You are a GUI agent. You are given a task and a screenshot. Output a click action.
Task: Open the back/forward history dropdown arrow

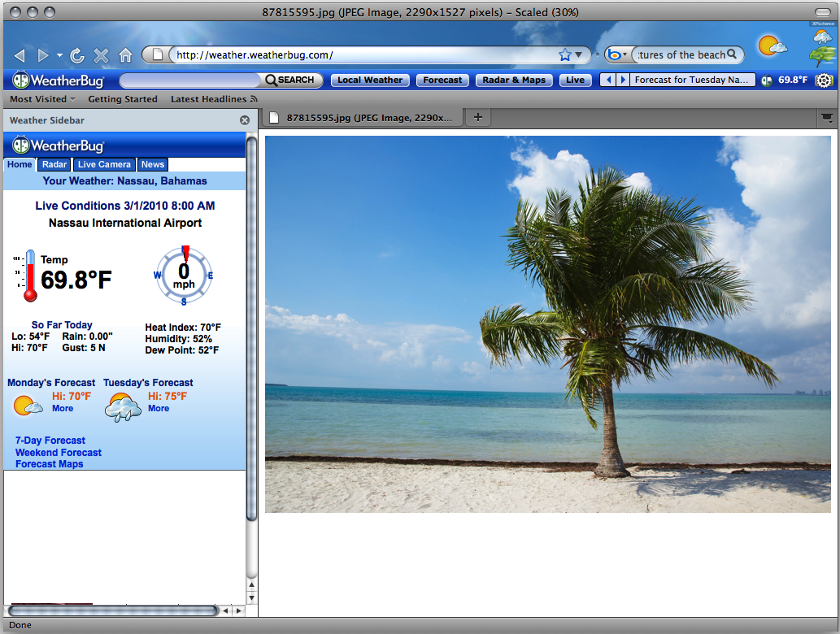[x=59, y=55]
